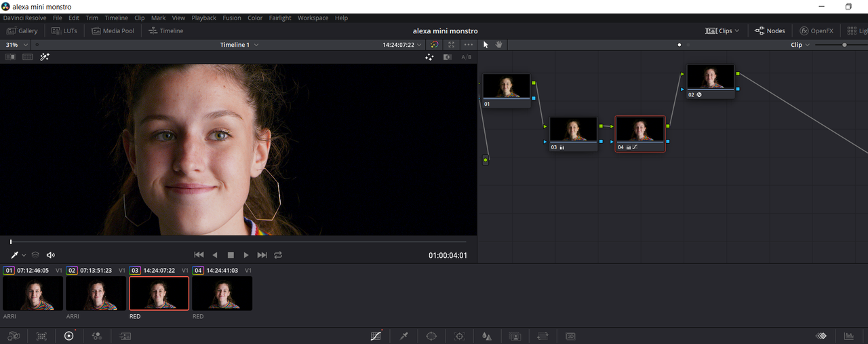Open the Key palette
The image size is (868, 344).
(x=515, y=336)
